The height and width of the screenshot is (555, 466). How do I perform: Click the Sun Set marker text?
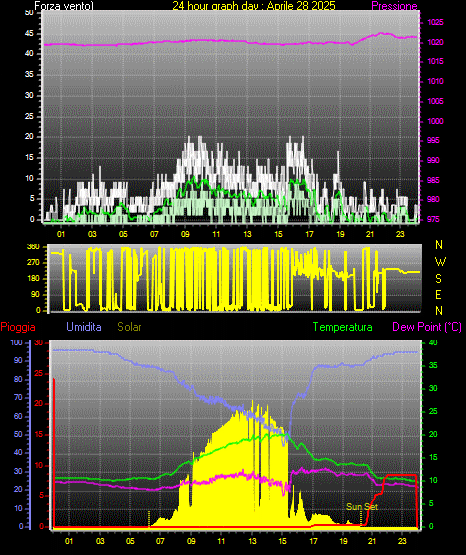coord(362,507)
